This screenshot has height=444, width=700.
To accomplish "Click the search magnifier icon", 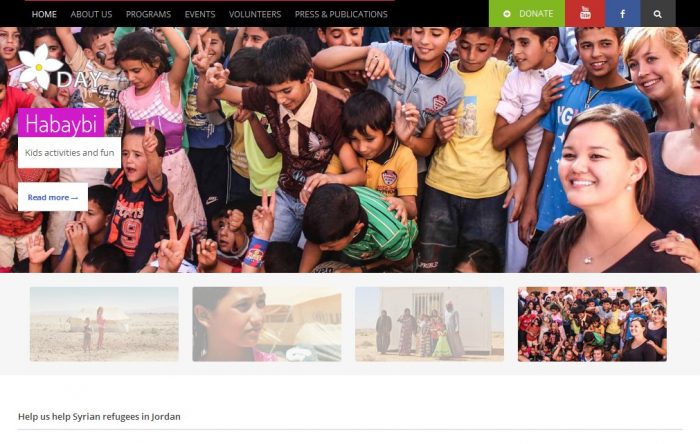I will click(658, 13).
